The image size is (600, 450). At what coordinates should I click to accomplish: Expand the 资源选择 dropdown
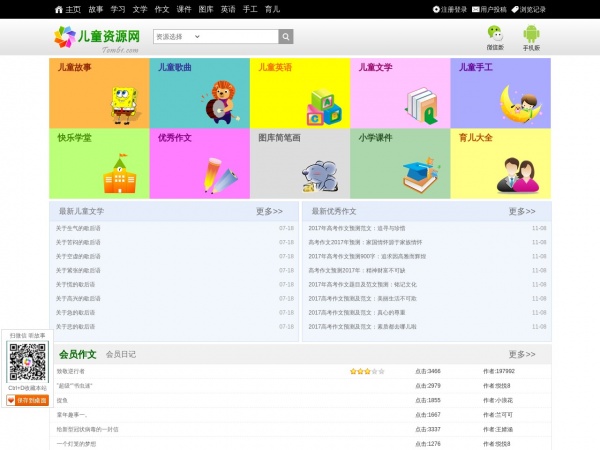tap(215, 37)
